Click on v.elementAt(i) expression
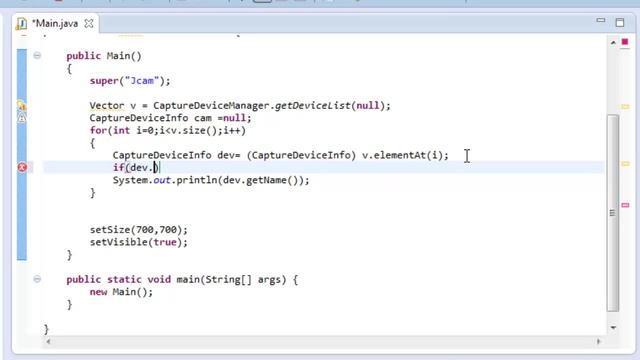The height and width of the screenshot is (360, 640). [x=402, y=155]
